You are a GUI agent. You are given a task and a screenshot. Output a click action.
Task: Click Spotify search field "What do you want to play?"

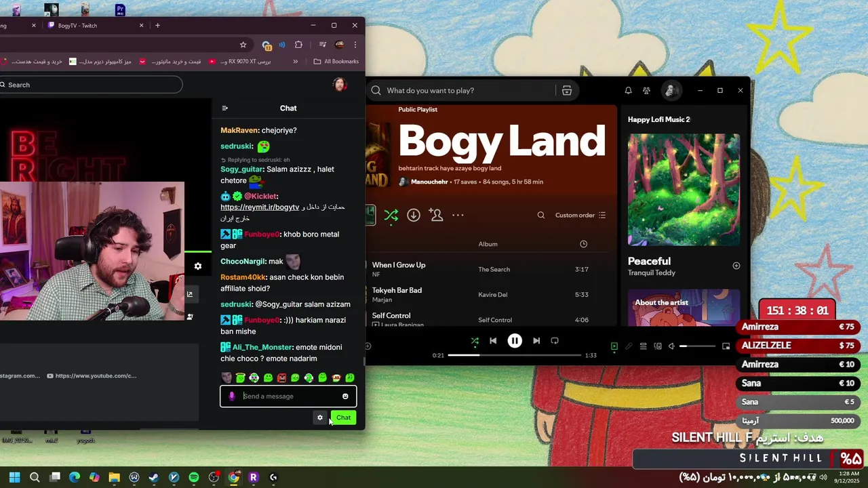pos(461,90)
